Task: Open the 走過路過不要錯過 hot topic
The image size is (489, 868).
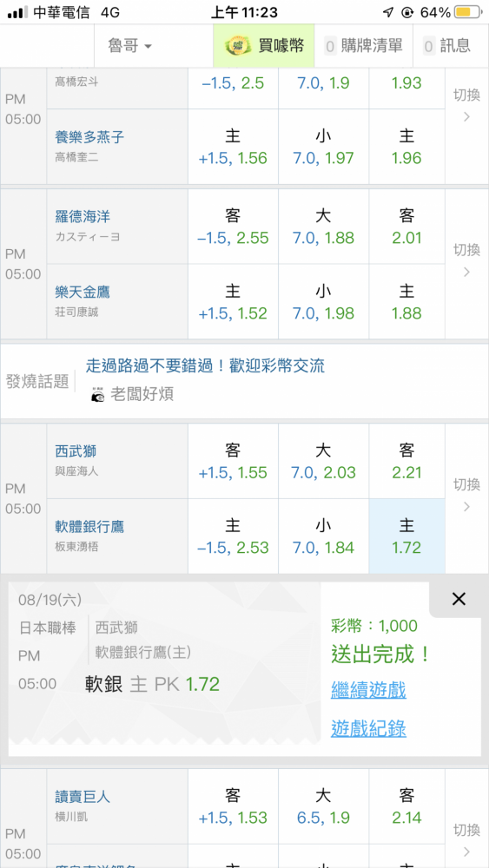Action: (x=205, y=365)
